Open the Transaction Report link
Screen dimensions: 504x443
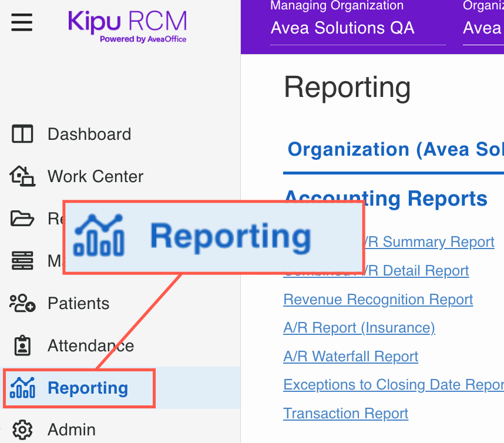pyautogui.click(x=345, y=413)
